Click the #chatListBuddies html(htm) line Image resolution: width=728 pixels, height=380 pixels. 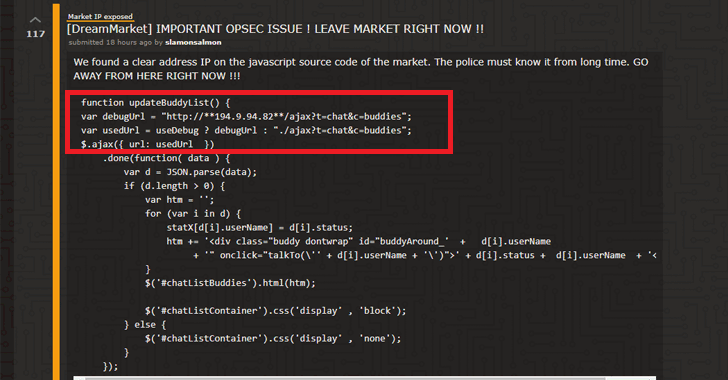[230, 283]
